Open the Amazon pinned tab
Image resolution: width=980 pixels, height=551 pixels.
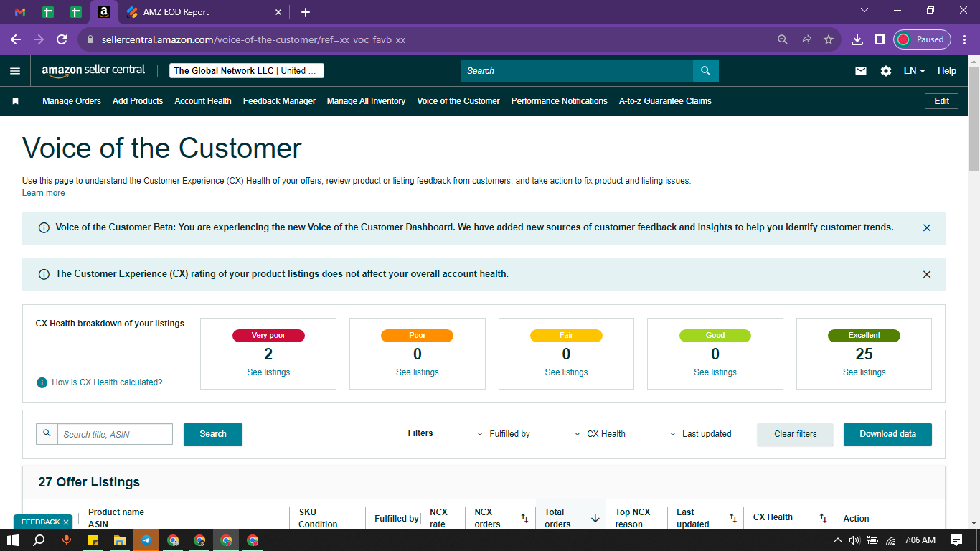click(x=104, y=12)
